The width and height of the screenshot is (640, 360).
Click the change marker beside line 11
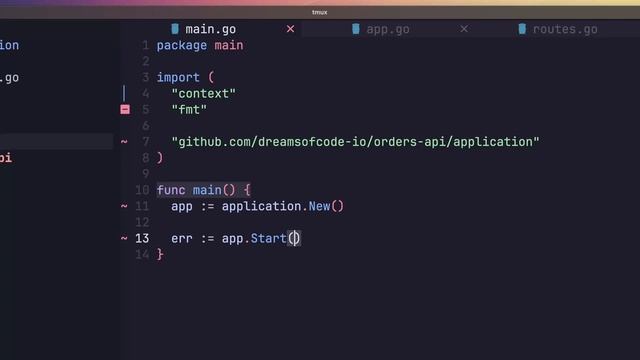[124, 206]
